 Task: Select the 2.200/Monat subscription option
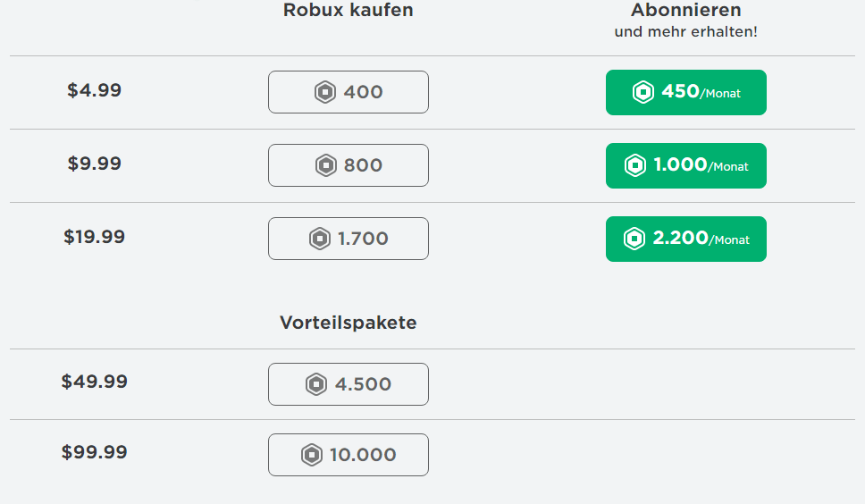pos(685,239)
